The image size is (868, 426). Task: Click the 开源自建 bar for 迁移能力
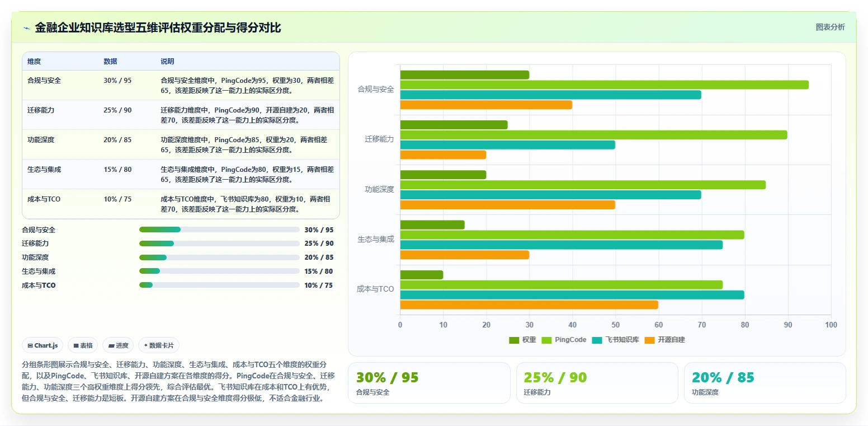point(443,155)
